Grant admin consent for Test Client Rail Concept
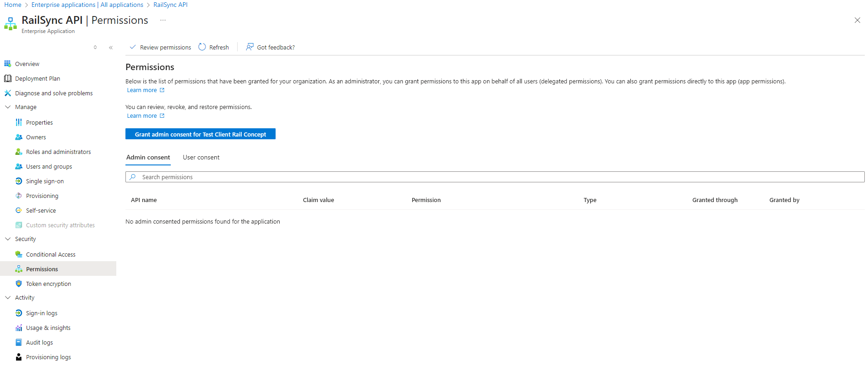The height and width of the screenshot is (367, 868). pyautogui.click(x=200, y=134)
